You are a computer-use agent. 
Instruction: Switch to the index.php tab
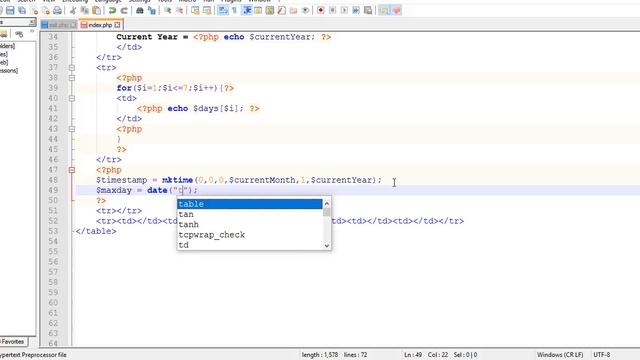pyautogui.click(x=100, y=25)
